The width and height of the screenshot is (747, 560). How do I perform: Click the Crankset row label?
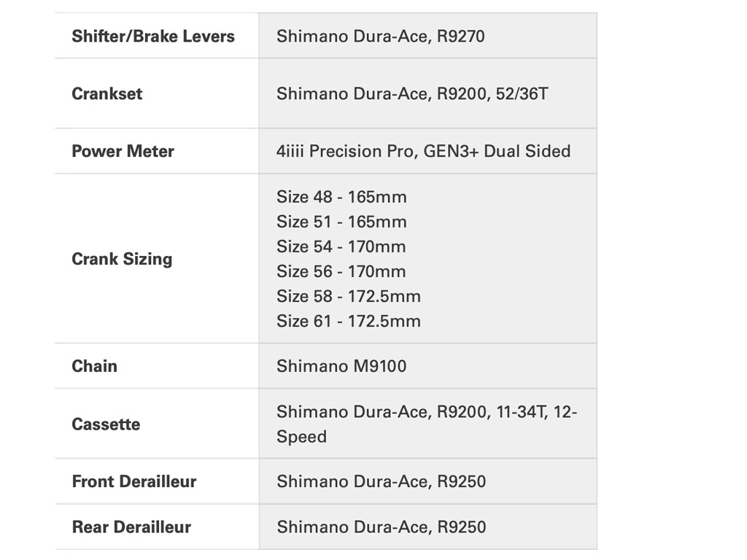tap(107, 93)
